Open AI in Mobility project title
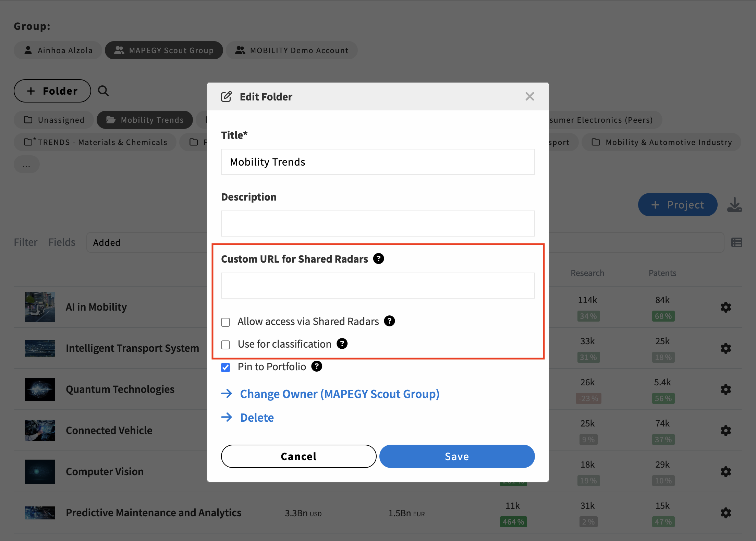 coord(96,307)
